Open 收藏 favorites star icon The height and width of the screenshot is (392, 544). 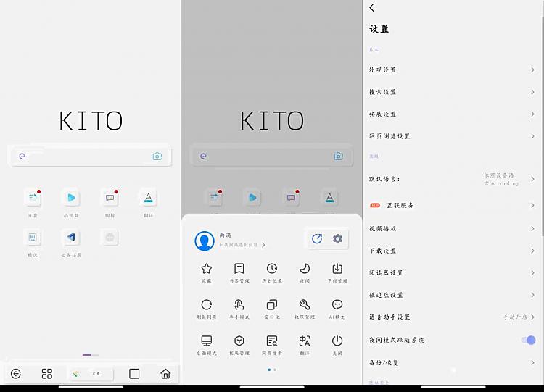point(207,269)
